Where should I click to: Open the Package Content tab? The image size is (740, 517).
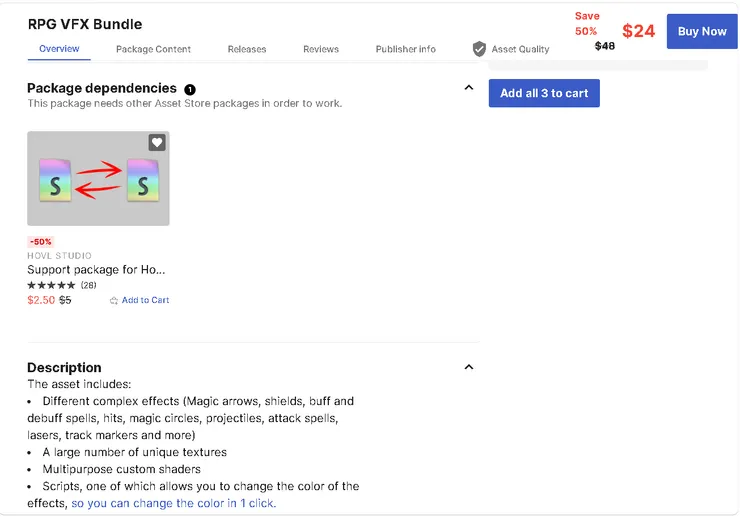click(x=153, y=49)
